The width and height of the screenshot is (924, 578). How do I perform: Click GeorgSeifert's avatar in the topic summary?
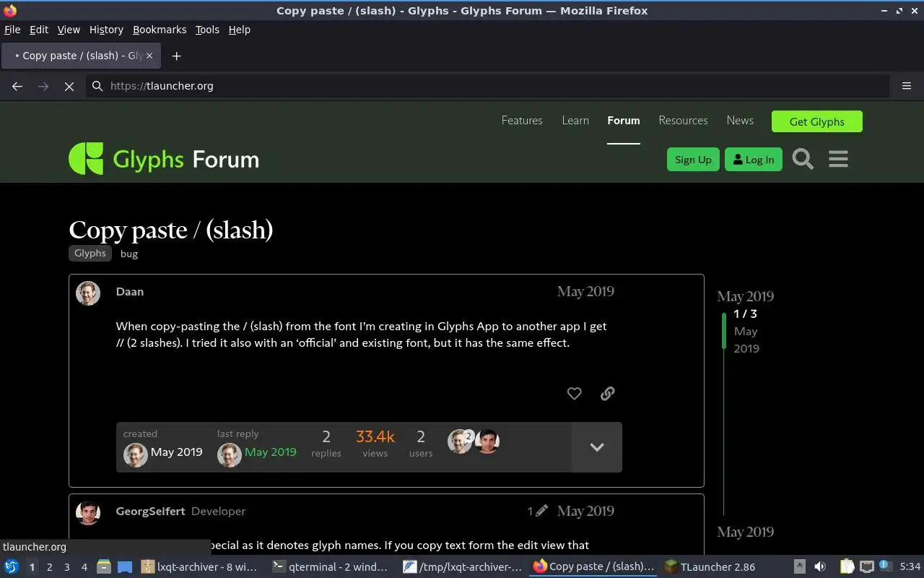click(487, 441)
